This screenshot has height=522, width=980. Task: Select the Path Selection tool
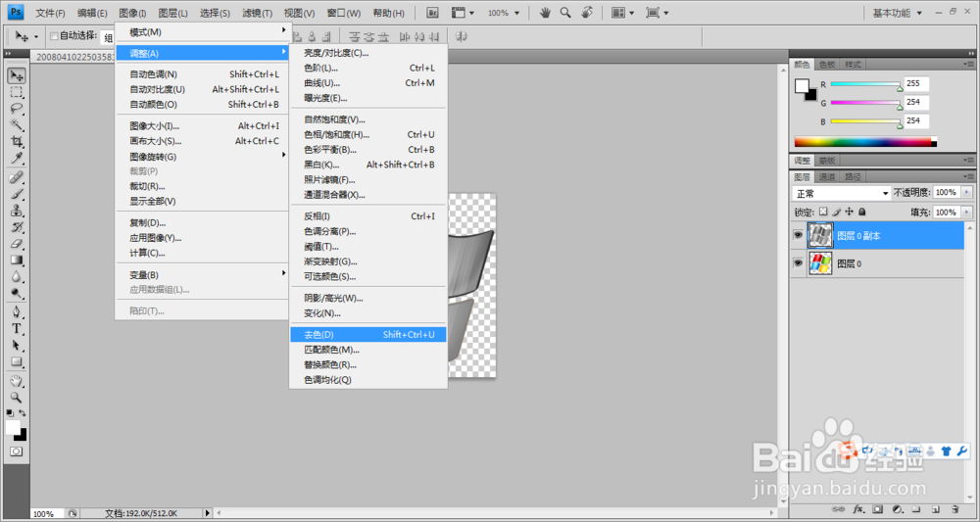[x=17, y=346]
